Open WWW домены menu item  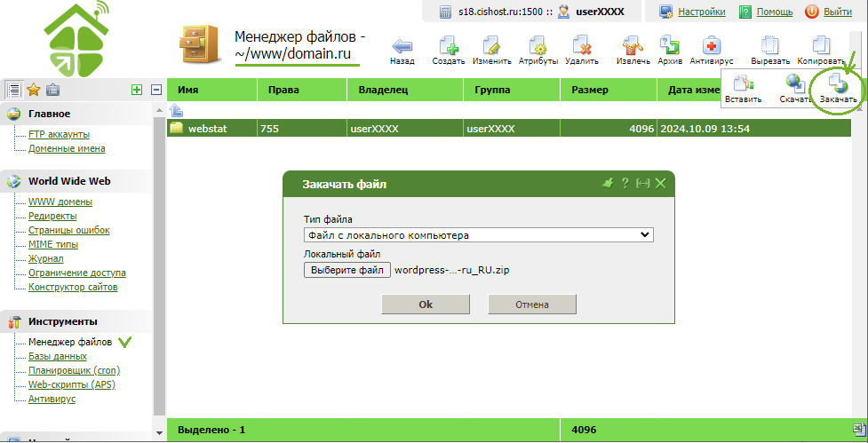[60, 202]
